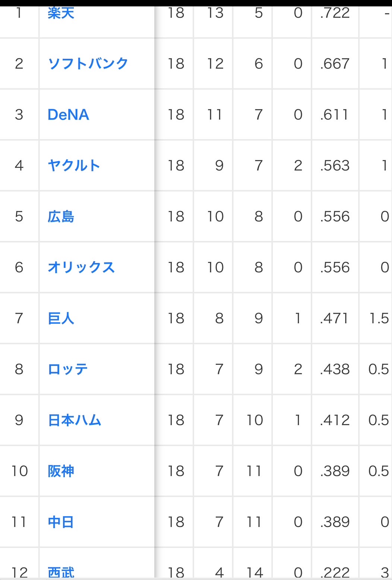Screen dimensions: 392x580
Task: Open the 楽天 team link
Action: click(x=61, y=13)
